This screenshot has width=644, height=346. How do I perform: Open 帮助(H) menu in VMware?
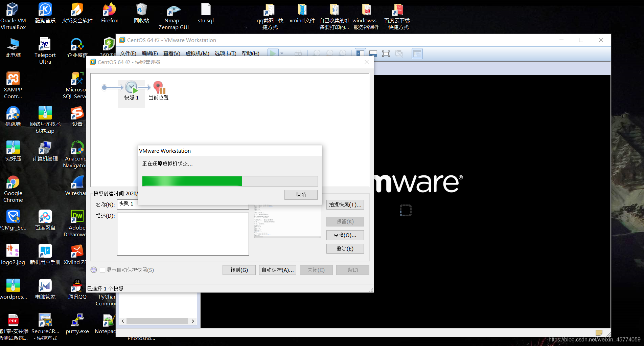coord(250,53)
